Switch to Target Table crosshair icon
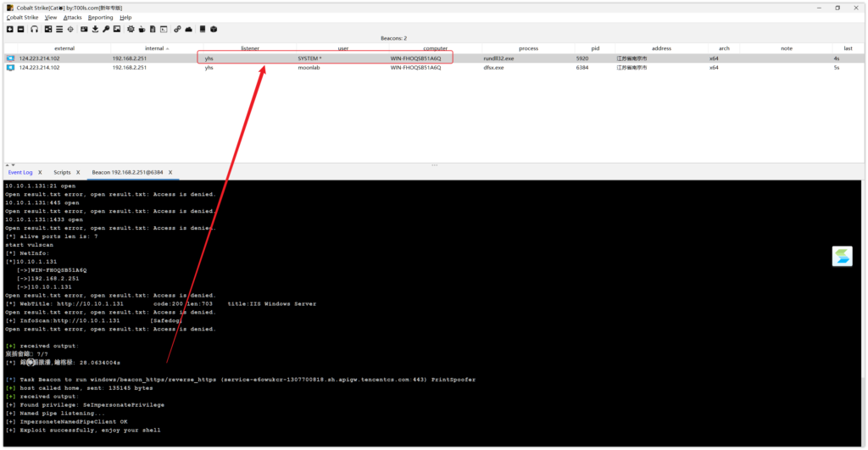Screen dimensions: 868x450 tap(70, 30)
